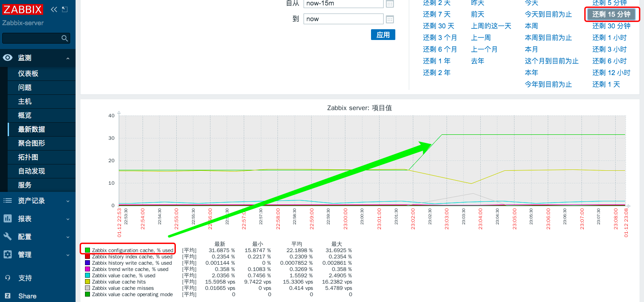Click the search magnifier icon
Viewport: 644px width, 302px height.
[x=65, y=39]
